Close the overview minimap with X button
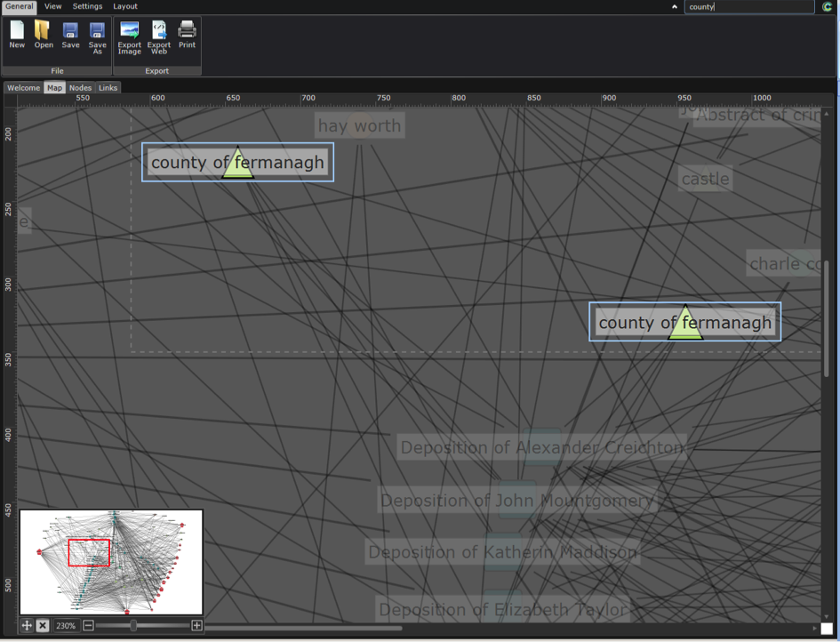 pyautogui.click(x=43, y=626)
